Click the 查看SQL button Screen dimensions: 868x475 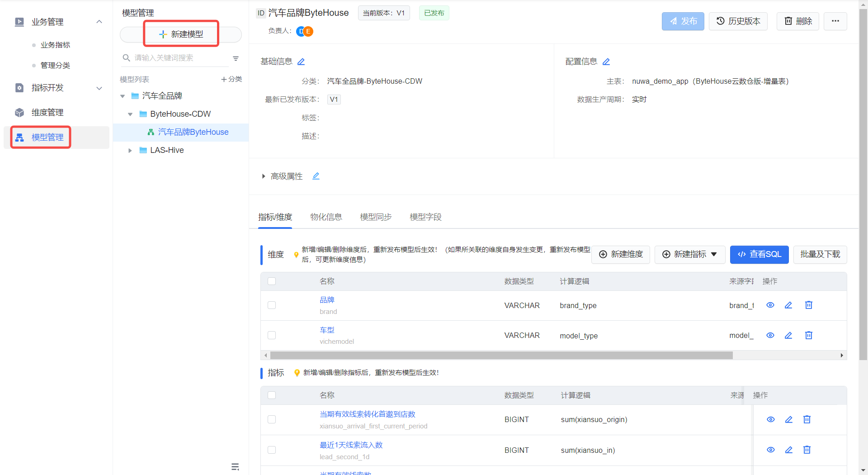coord(759,255)
